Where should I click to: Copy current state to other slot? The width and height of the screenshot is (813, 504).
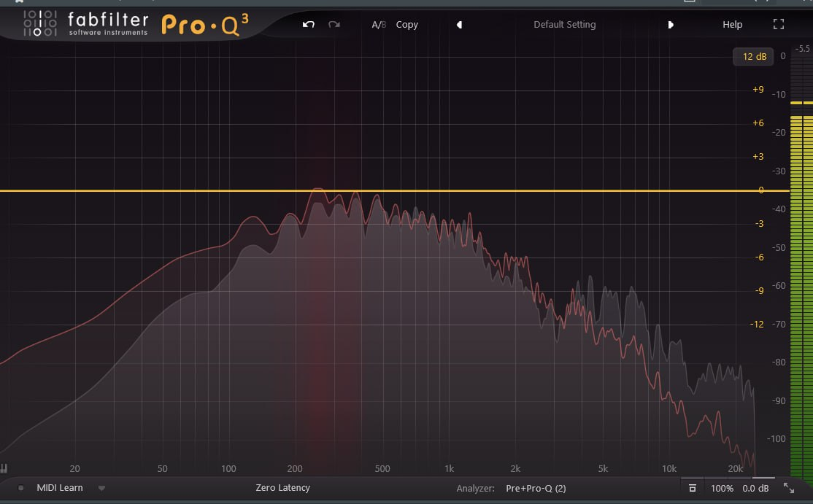[407, 24]
